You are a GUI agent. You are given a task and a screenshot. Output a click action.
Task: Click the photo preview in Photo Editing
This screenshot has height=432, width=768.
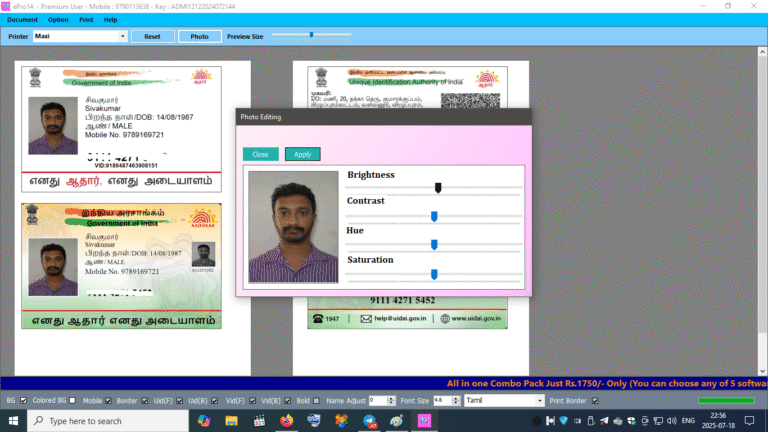293,227
